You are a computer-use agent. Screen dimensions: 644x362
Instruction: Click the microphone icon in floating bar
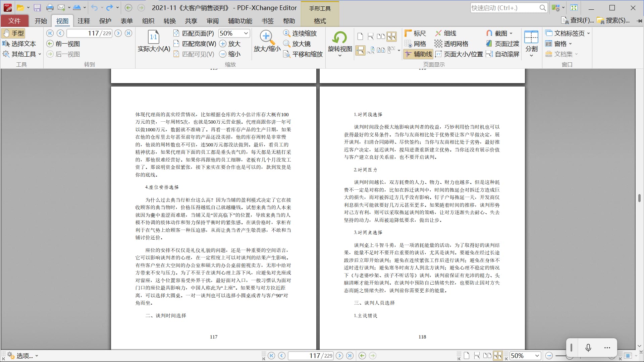pyautogui.click(x=588, y=348)
